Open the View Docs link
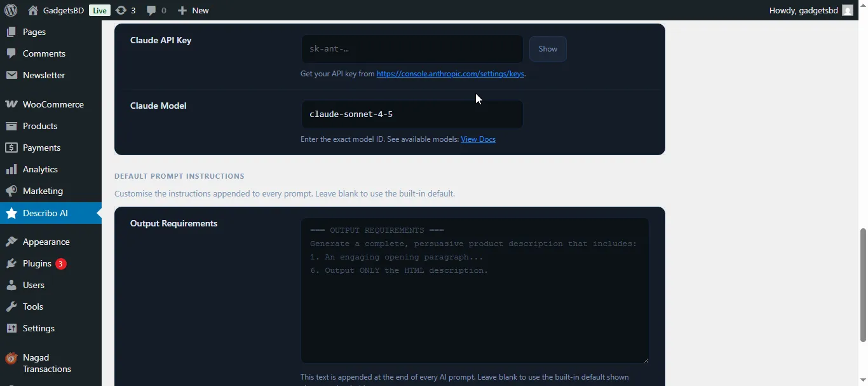868x386 pixels. click(x=478, y=139)
